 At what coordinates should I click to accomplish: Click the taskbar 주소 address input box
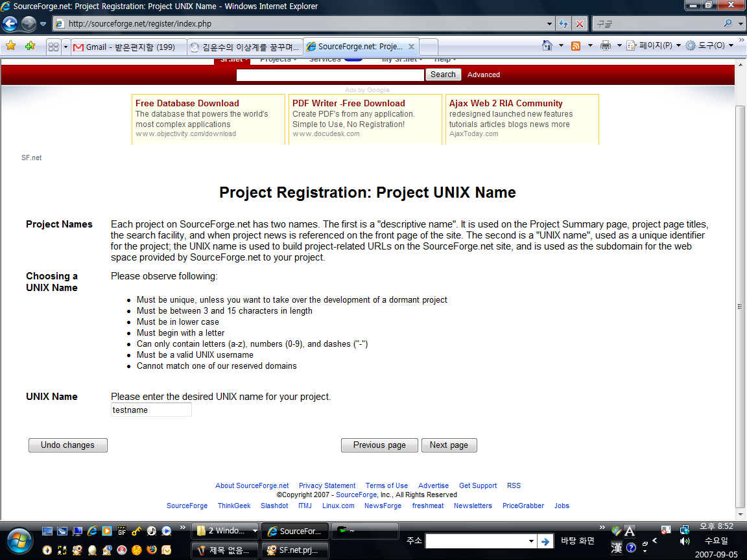pos(480,541)
